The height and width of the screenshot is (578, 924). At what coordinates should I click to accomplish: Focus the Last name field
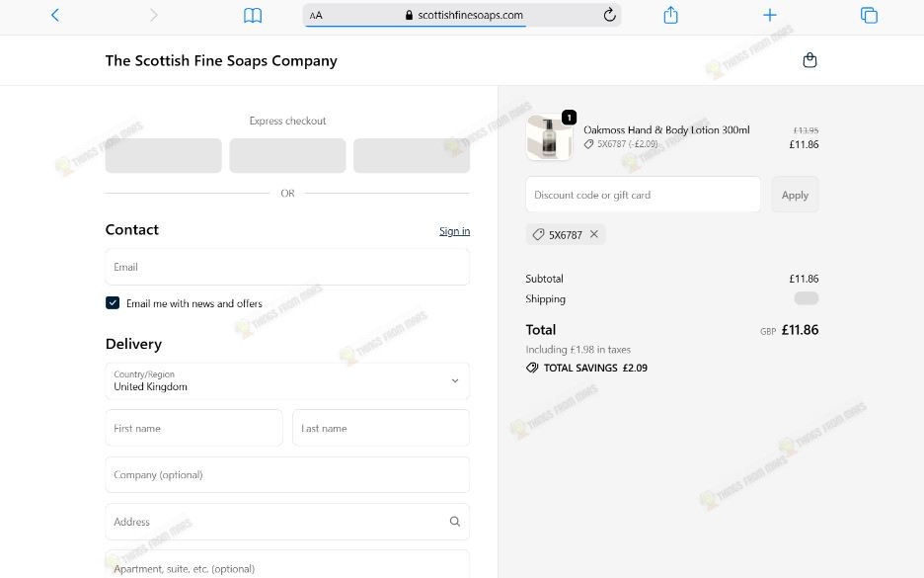click(381, 428)
